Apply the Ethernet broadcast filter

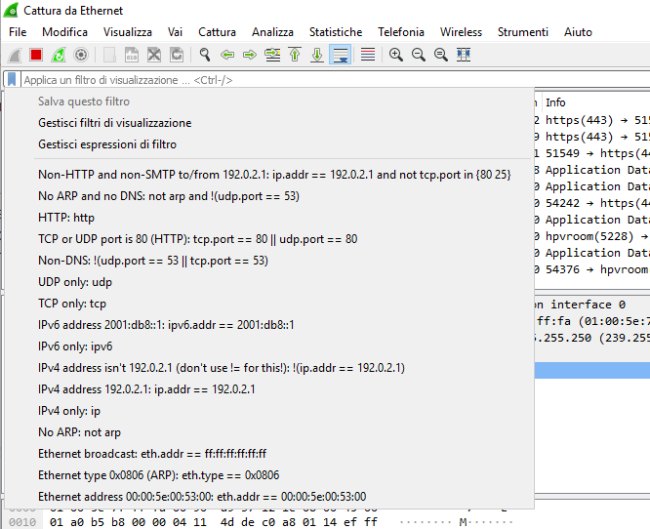(269, 454)
